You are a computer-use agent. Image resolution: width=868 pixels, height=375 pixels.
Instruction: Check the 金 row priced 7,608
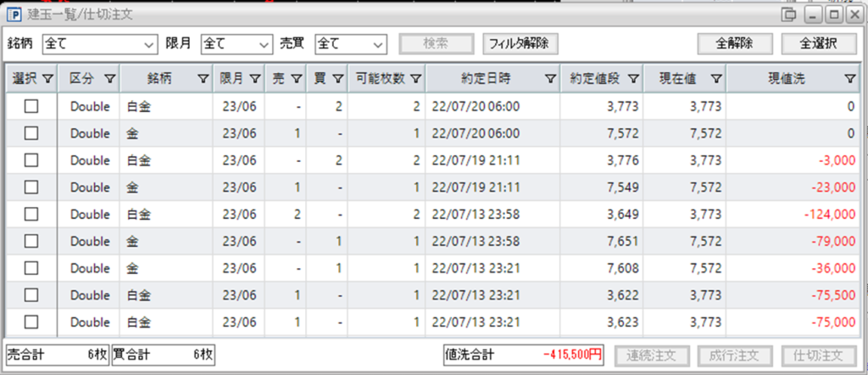click(x=31, y=268)
